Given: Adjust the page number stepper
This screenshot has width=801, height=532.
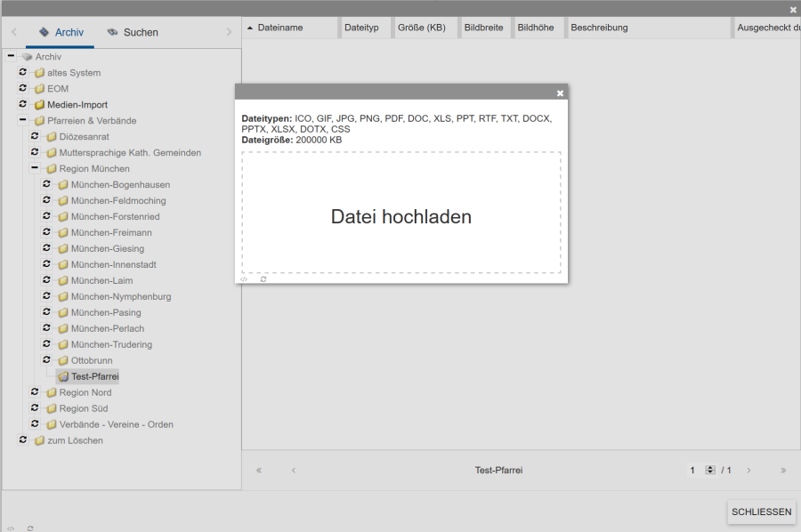Looking at the screenshot, I should 710,470.
